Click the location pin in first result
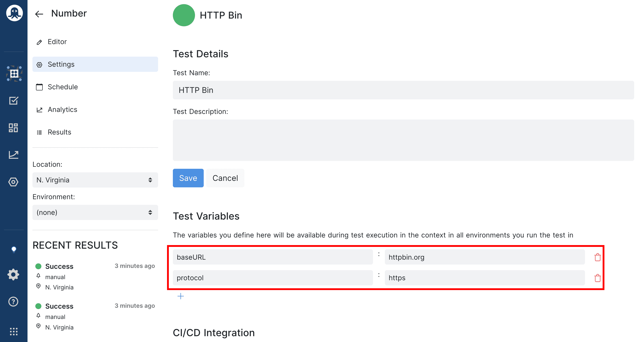 pos(38,286)
